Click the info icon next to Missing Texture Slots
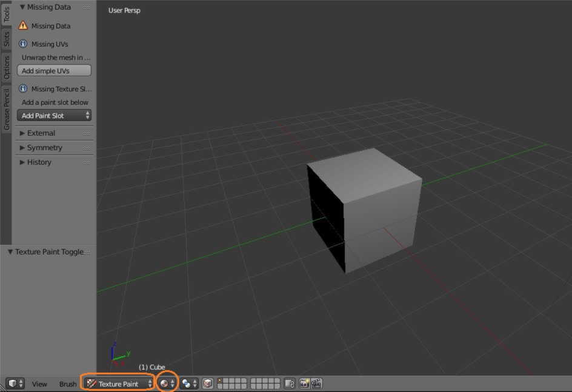This screenshot has height=392, width=572. click(22, 88)
